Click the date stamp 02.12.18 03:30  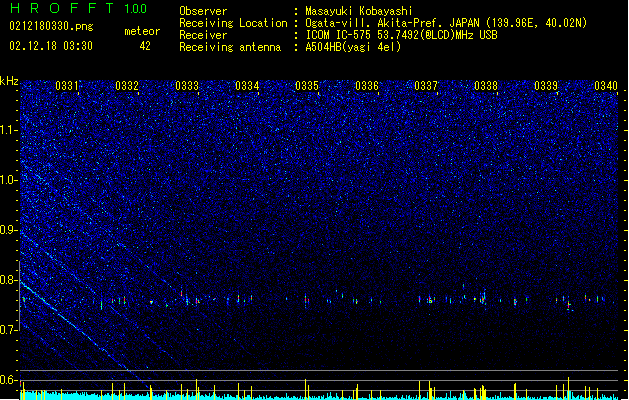[x=51, y=46]
